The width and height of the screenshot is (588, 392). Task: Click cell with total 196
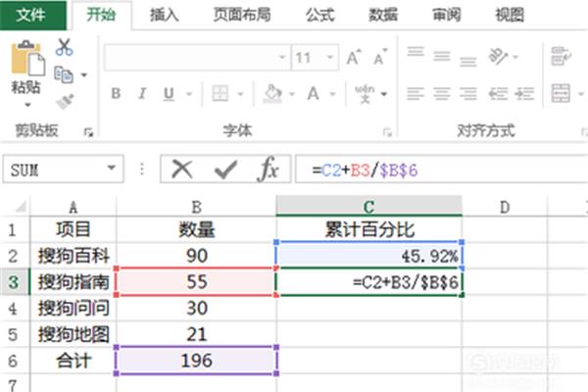pos(197,361)
